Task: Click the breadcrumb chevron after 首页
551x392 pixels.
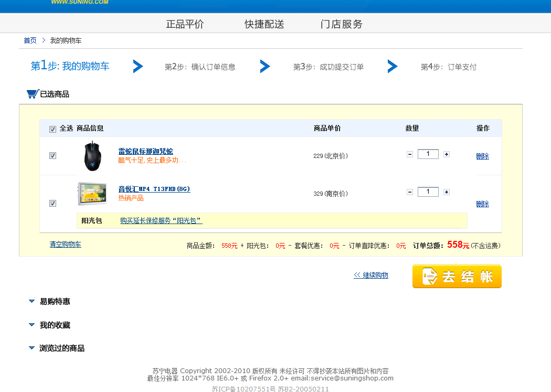Action: coord(44,40)
